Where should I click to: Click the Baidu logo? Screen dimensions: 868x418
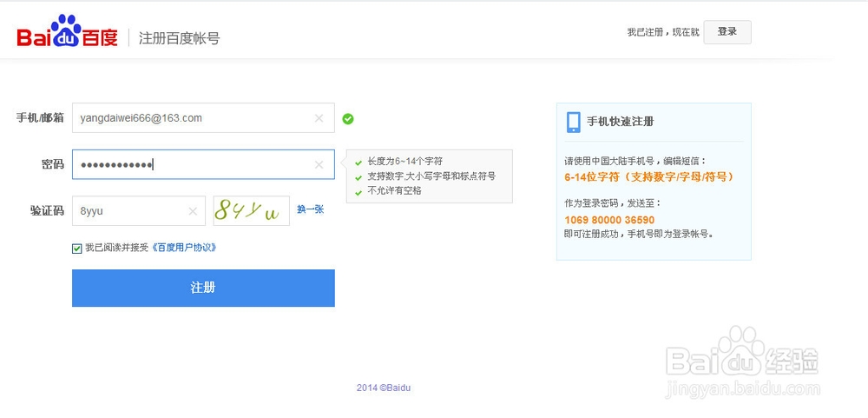tap(67, 32)
